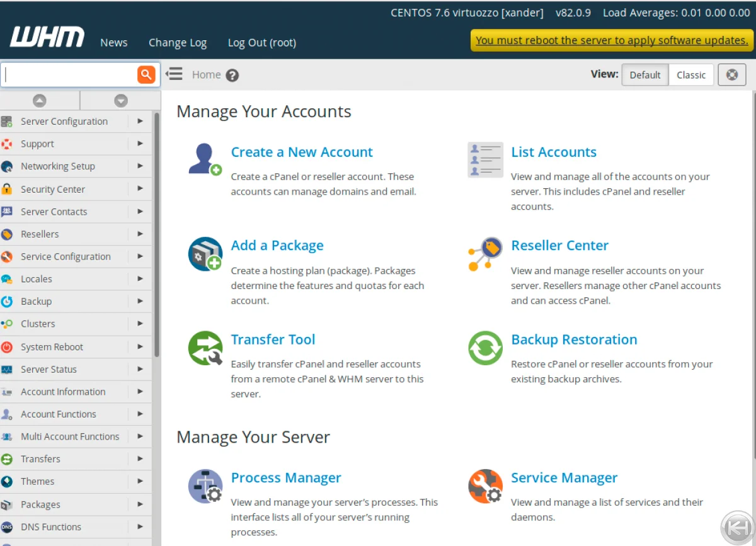The image size is (756, 546).
Task: Click the Service Manager icon
Action: point(485,486)
